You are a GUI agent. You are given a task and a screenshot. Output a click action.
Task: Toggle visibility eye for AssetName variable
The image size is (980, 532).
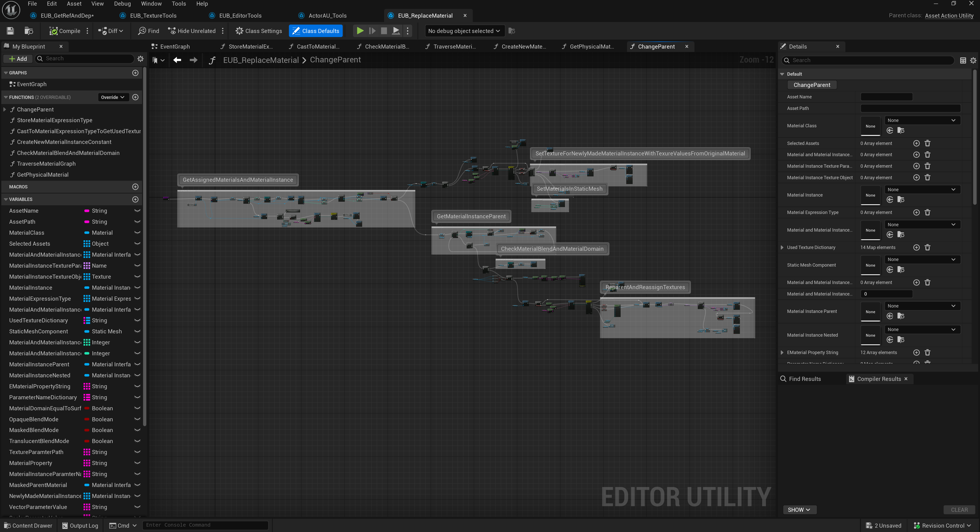tap(137, 211)
